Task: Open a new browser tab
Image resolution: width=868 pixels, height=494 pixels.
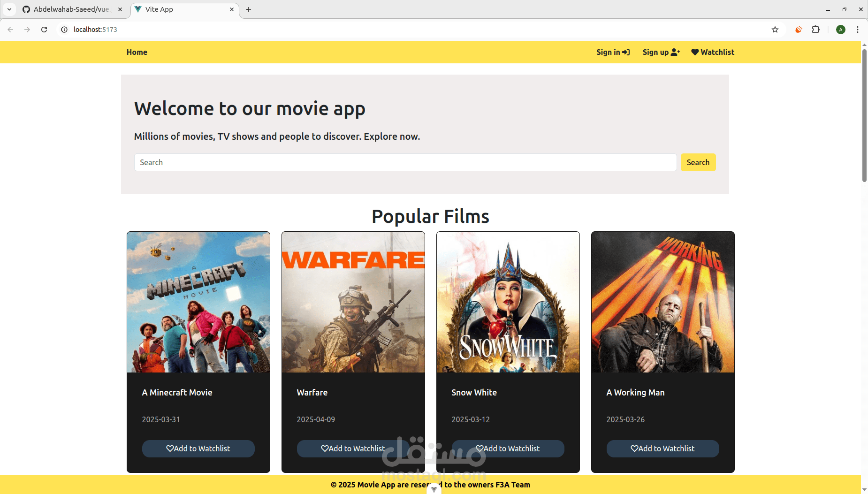Action: [x=249, y=9]
